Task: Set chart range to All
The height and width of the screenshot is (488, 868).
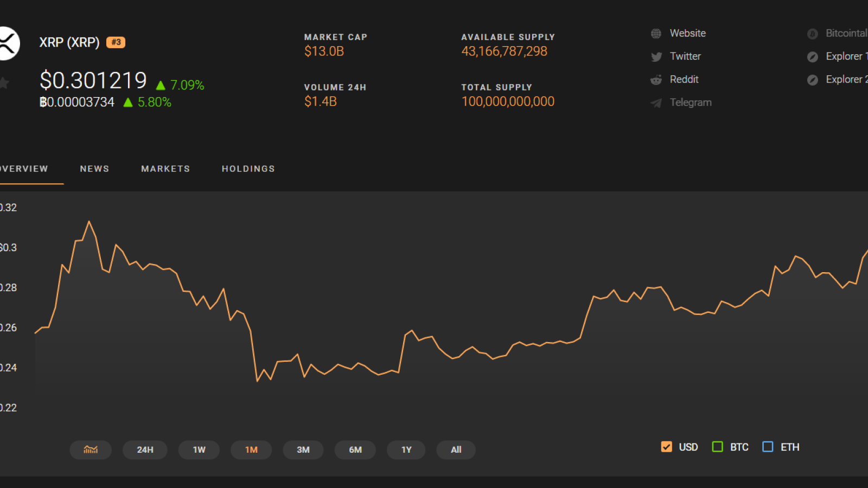Action: pyautogui.click(x=456, y=450)
